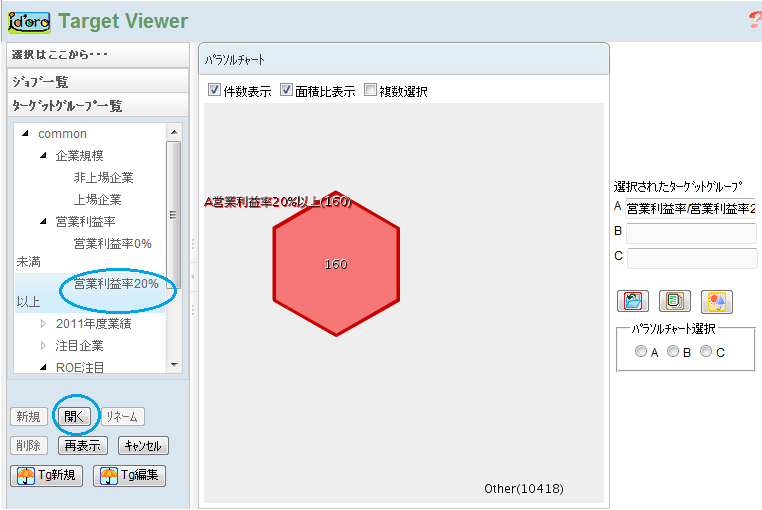This screenshot has height=510, width=762.
Task: Select radio button C for parasol chart
Action: click(706, 352)
